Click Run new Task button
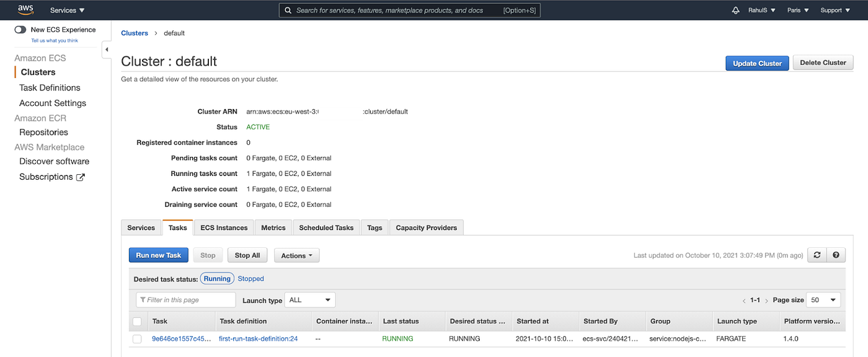This screenshot has height=357, width=868. pyautogui.click(x=159, y=255)
